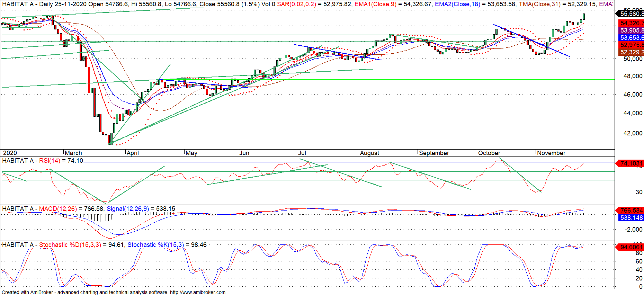Click the "October" label on time axis
The width and height of the screenshot is (644, 295).
tap(489, 153)
